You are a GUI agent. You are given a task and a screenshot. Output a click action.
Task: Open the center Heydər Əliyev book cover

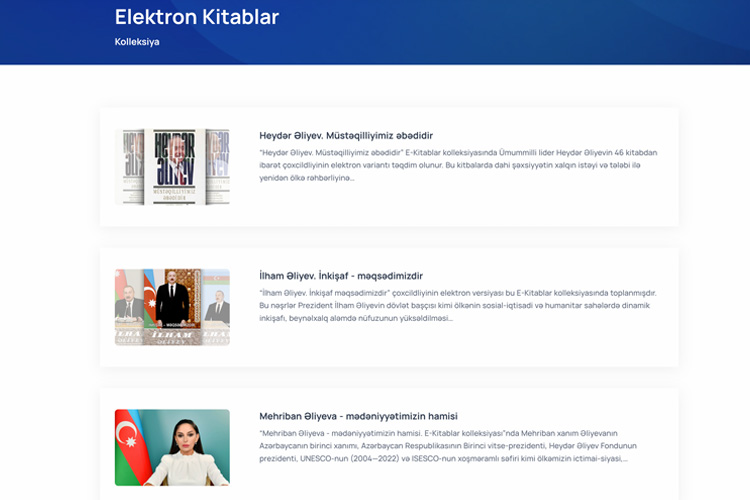(172, 166)
